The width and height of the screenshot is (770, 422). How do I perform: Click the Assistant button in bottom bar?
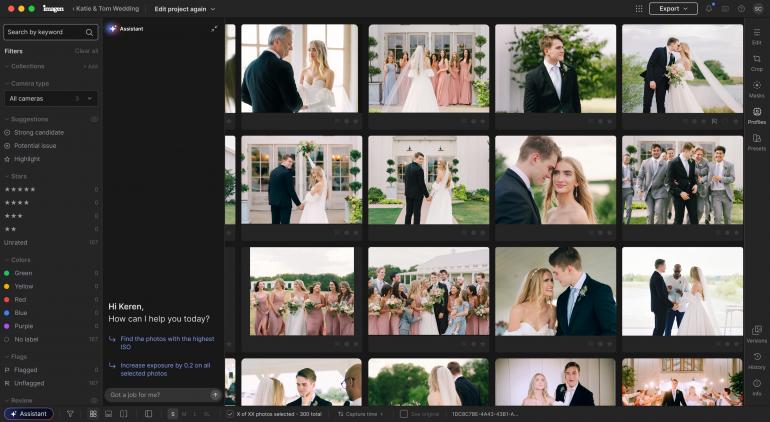coord(28,414)
